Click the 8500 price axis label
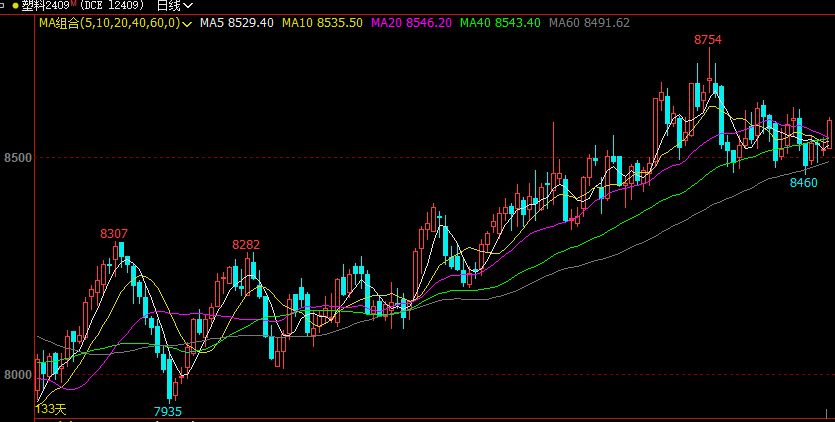Image resolution: width=835 pixels, height=422 pixels. (x=17, y=158)
